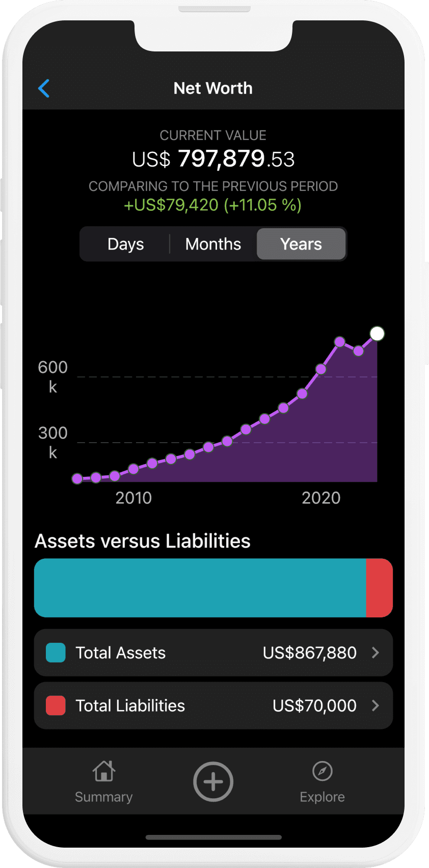Tap the current value US$ 797,879.53
Screen dimensions: 429x868
click(x=213, y=158)
